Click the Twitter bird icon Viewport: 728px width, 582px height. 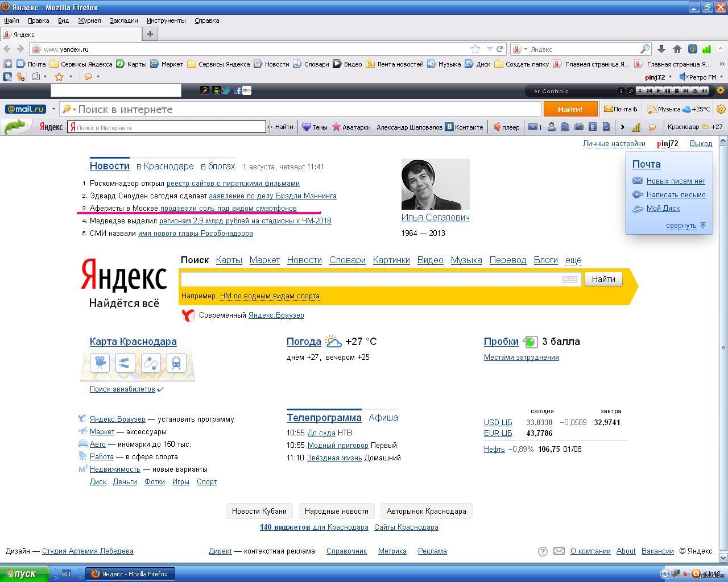(226, 90)
